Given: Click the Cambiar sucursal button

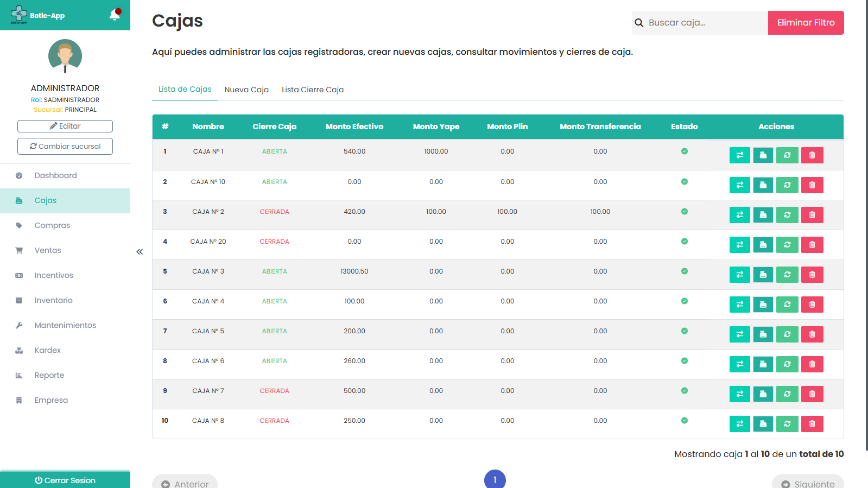Looking at the screenshot, I should point(65,146).
